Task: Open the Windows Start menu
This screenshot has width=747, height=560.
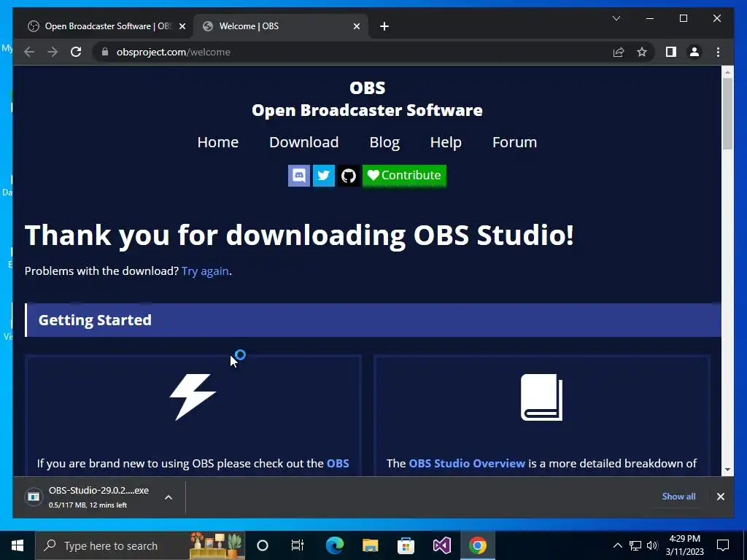Action: [18, 545]
